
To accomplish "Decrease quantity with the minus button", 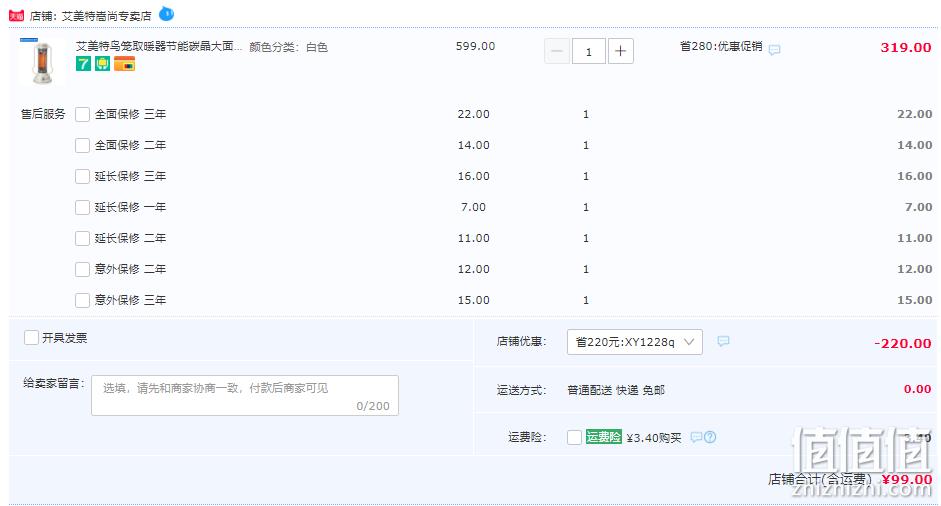I will pos(556,51).
